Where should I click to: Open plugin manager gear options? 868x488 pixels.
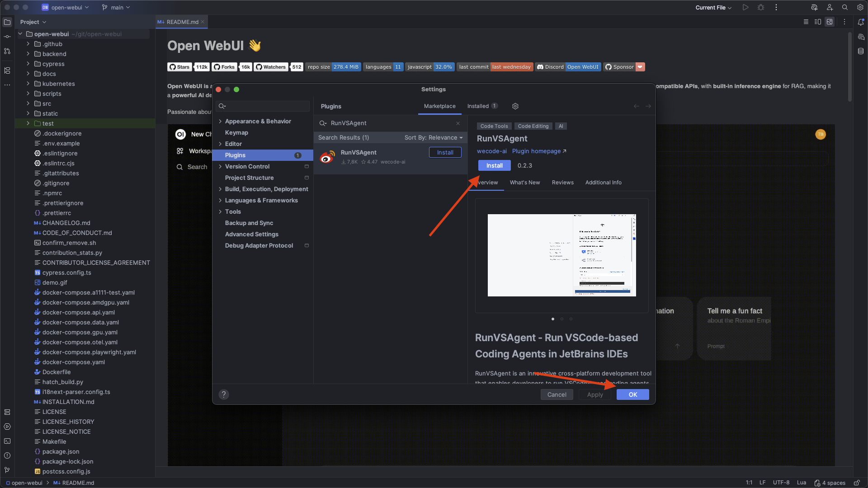[x=515, y=106]
